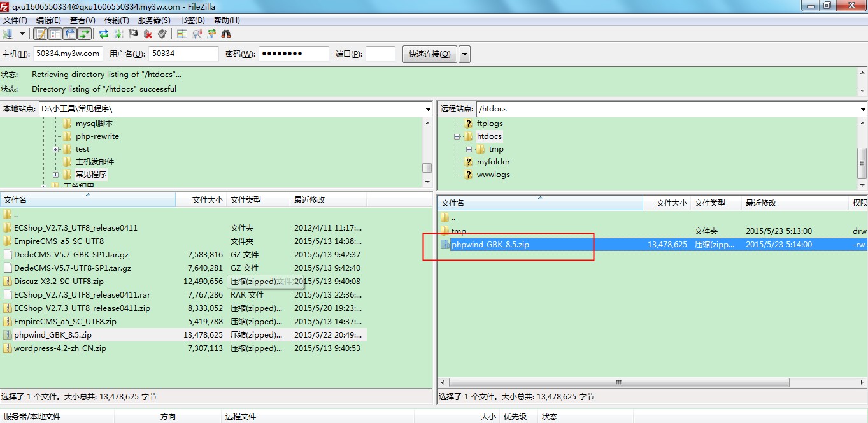Toggle the message log display
Screen dimensions: 868x423
(x=40, y=34)
